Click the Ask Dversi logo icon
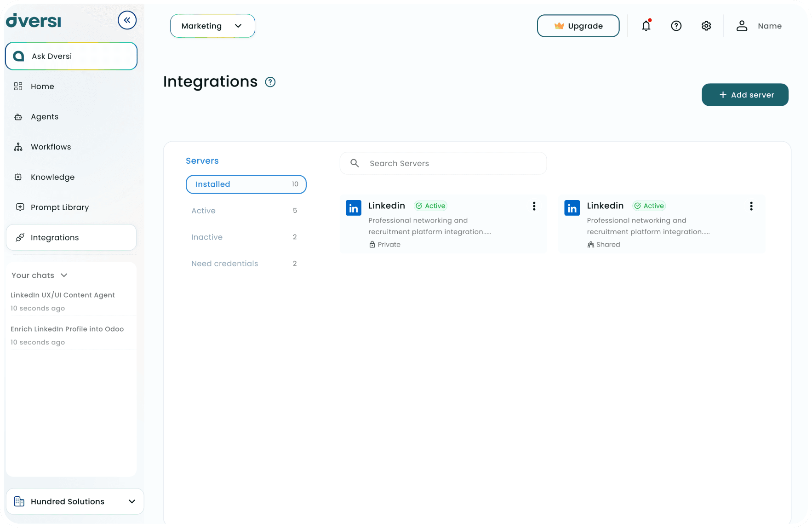The width and height of the screenshot is (812, 528). point(18,56)
